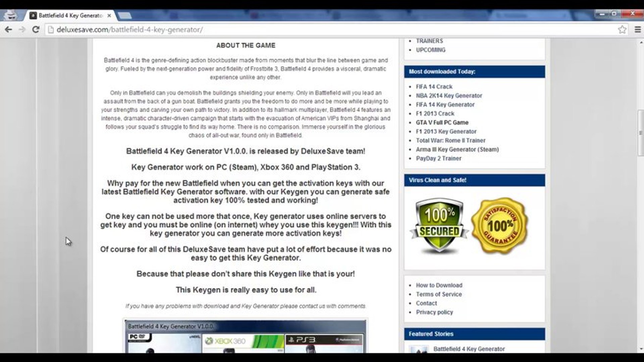Open the NBA 2K14 Key Generator link
This screenshot has width=644, height=362.
pos(449,96)
